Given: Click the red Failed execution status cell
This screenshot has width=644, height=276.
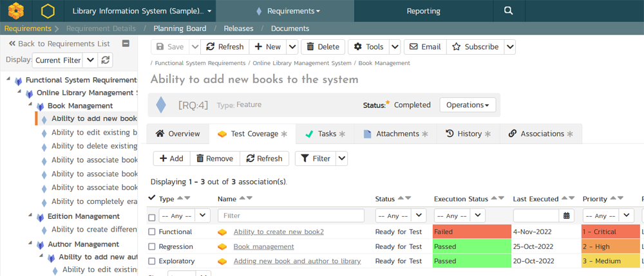Looking at the screenshot, I should tap(469, 232).
